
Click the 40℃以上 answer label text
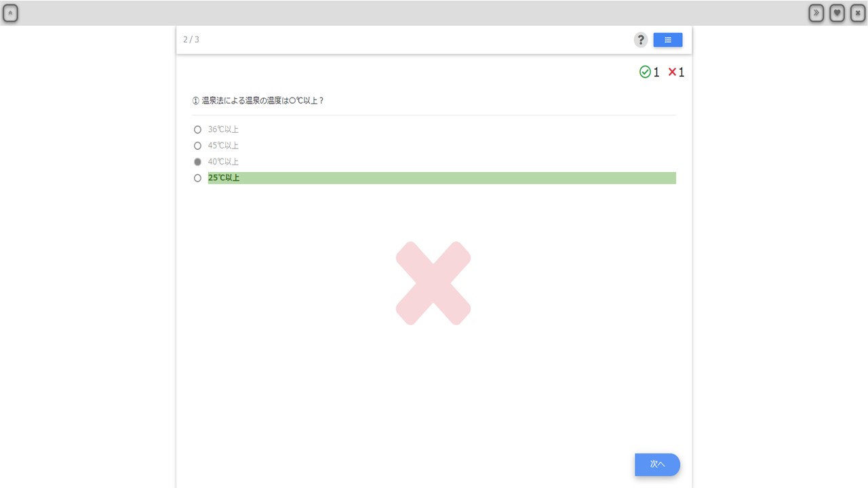click(x=224, y=162)
